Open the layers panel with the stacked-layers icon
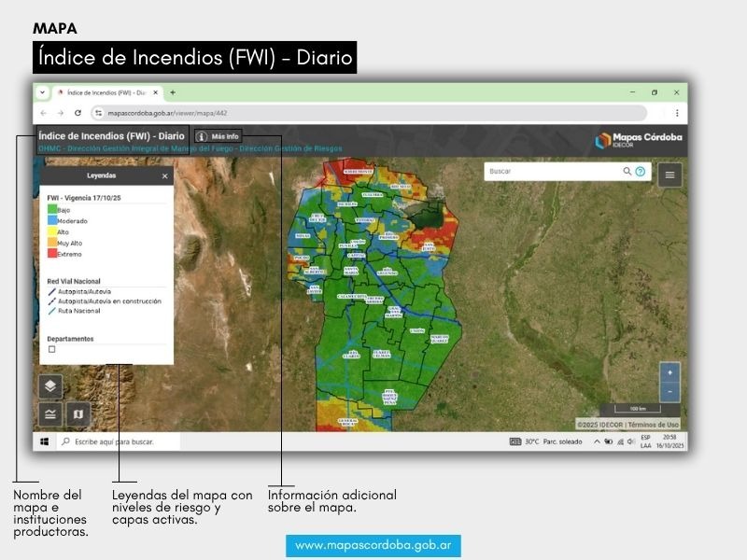The height and width of the screenshot is (560, 747). (x=50, y=385)
